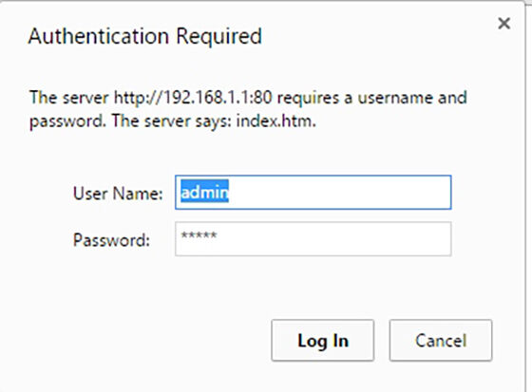
Task: Click the word "password." in the message
Action: [x=67, y=121]
